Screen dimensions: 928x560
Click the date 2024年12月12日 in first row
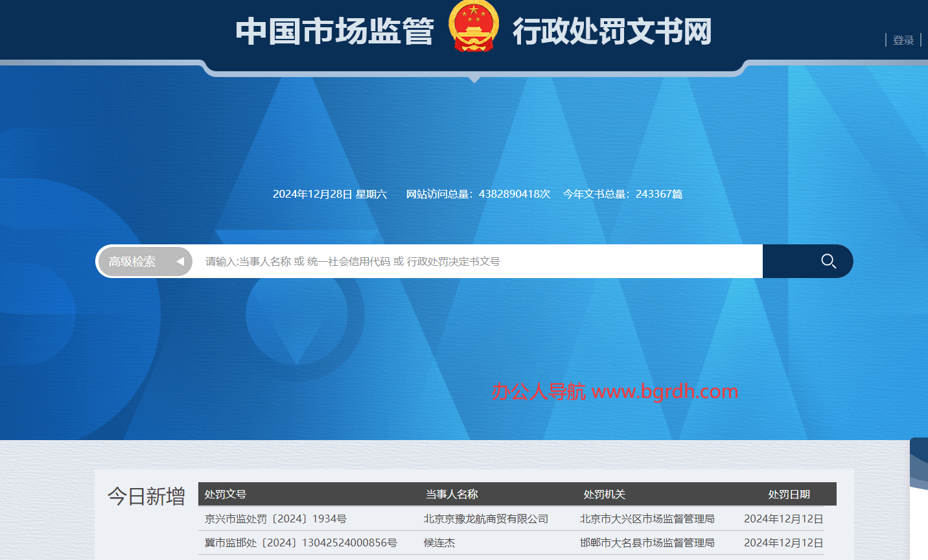[x=783, y=519]
